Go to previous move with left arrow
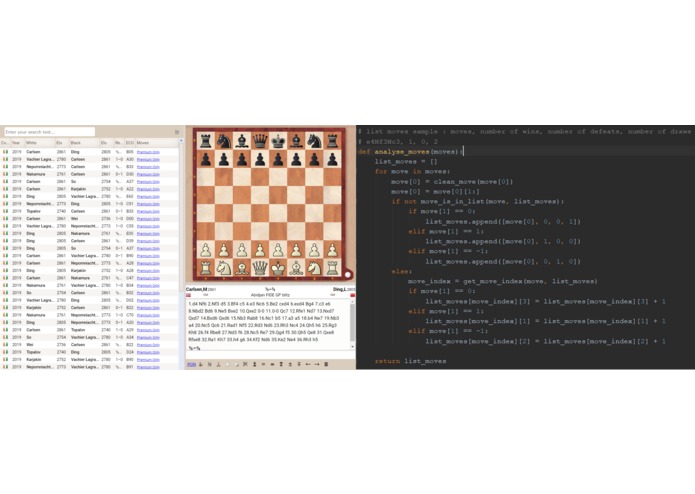This screenshot has height=494, width=695. (308, 364)
